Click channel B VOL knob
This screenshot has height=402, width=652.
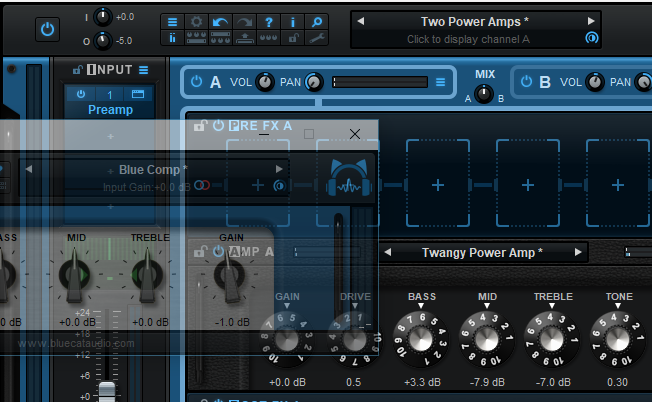595,82
